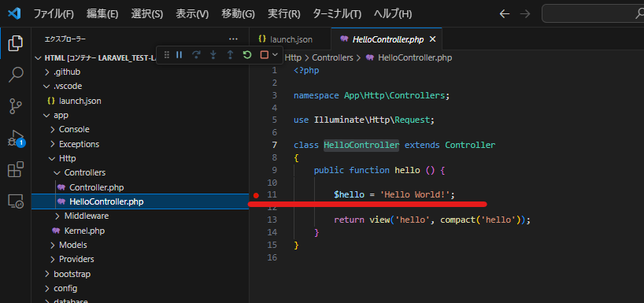Open the Source Control view

(x=16, y=106)
